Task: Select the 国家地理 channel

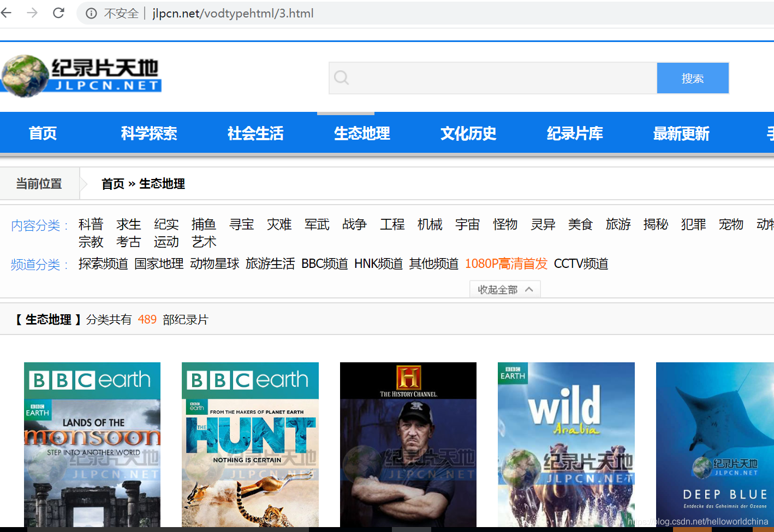Action: (x=159, y=264)
